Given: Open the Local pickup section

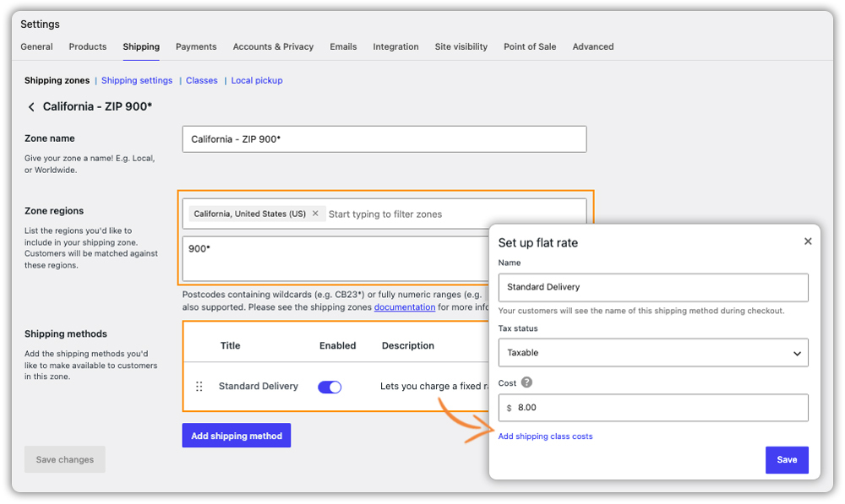Looking at the screenshot, I should pos(257,80).
